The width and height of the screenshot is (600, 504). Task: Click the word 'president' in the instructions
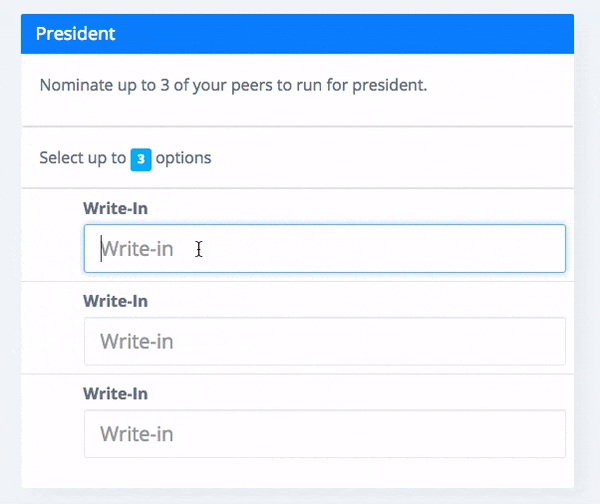point(388,86)
